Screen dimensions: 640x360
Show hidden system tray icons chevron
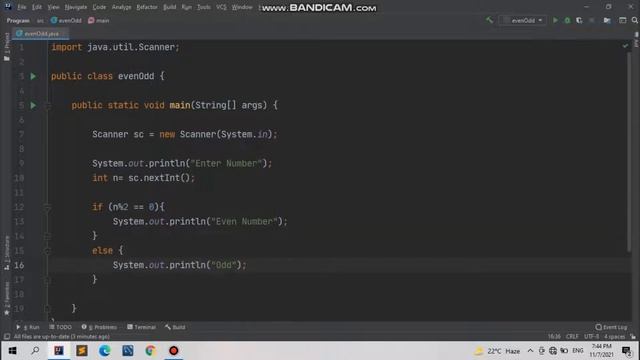pos(530,351)
